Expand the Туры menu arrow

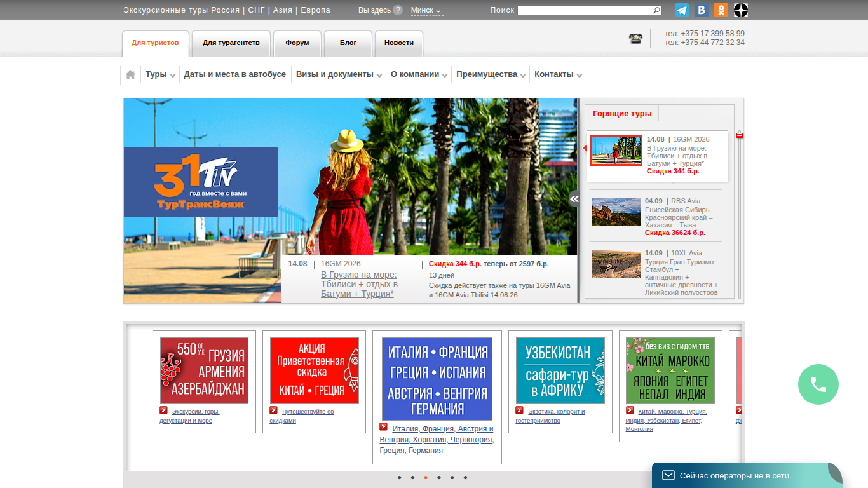pos(173,76)
